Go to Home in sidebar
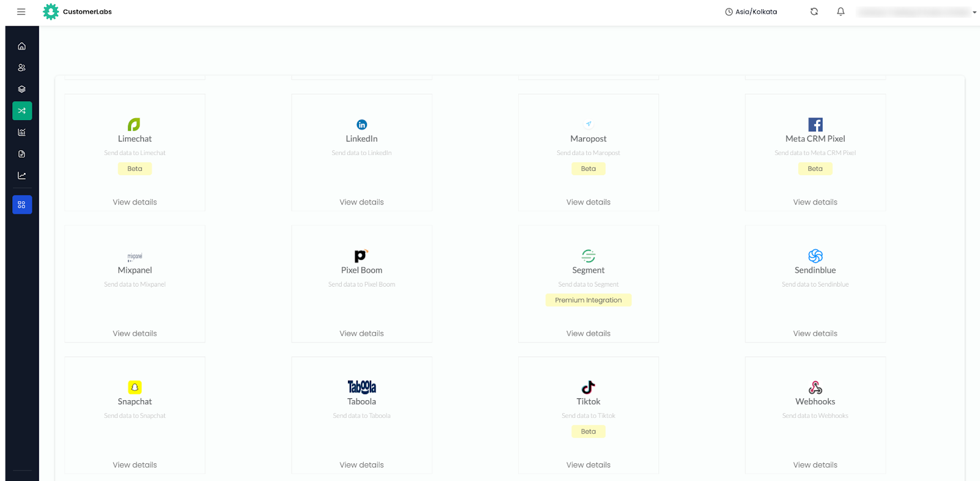The height and width of the screenshot is (481, 980). (x=22, y=46)
